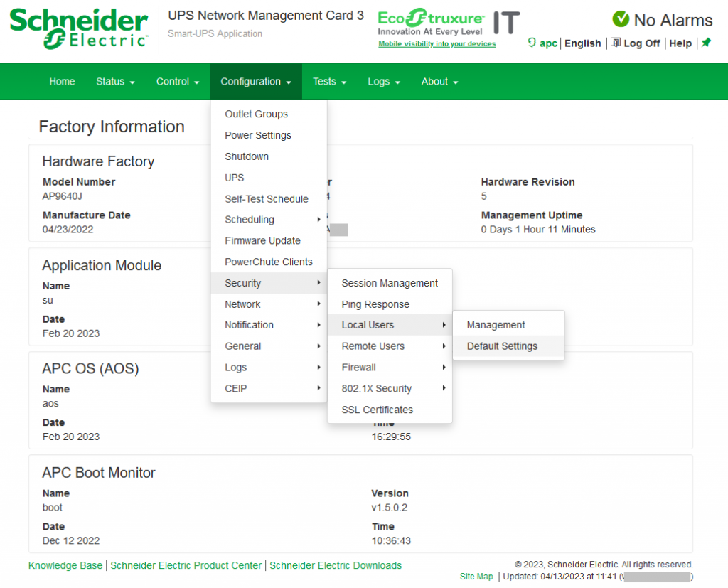This screenshot has height=588, width=728.
Task: Open the Help link
Action: point(680,43)
